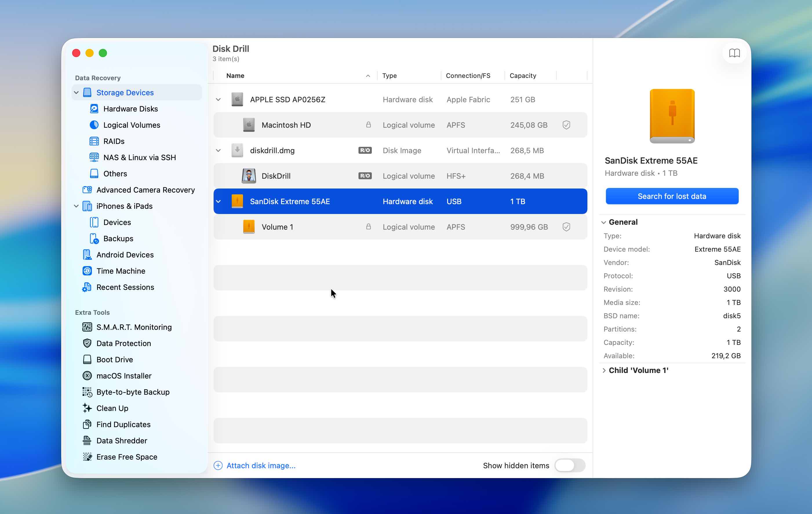The width and height of the screenshot is (812, 514).
Task: Open the S.M.A.R.T. Monitoring tool
Action: [134, 327]
